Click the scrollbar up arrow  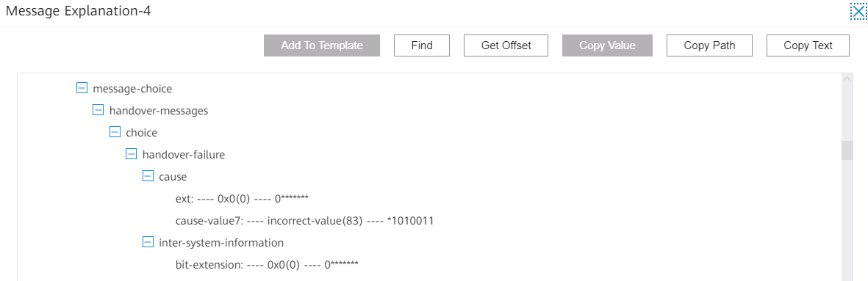[847, 79]
